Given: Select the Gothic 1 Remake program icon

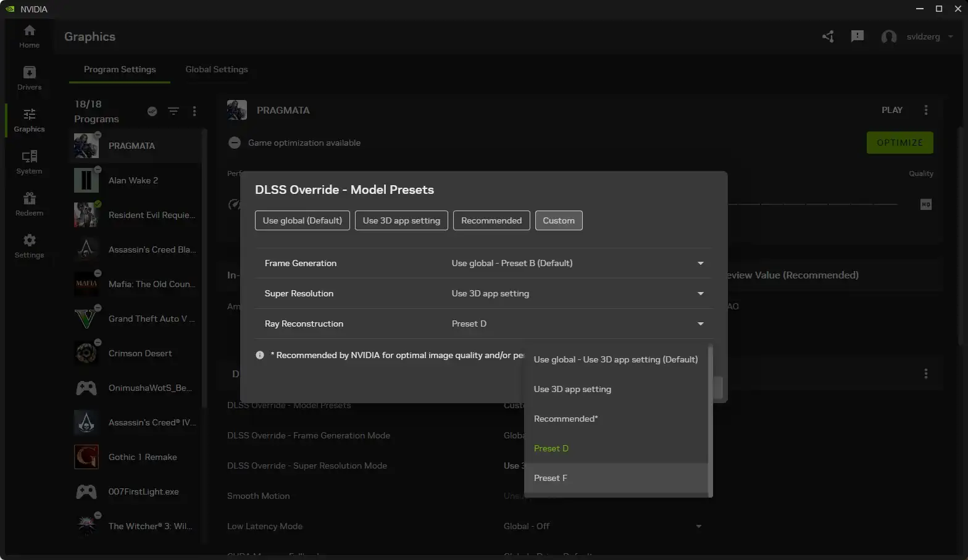Looking at the screenshot, I should tap(86, 457).
